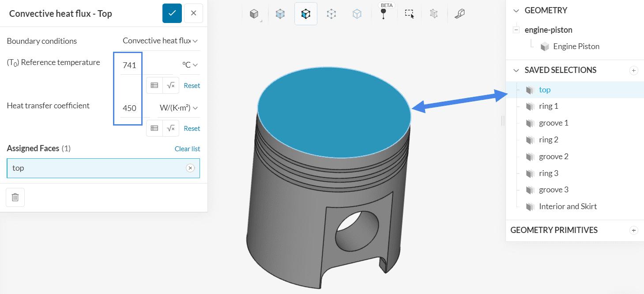The height and width of the screenshot is (294, 644).
Task: Open the render mode cube menu
Action: click(254, 14)
